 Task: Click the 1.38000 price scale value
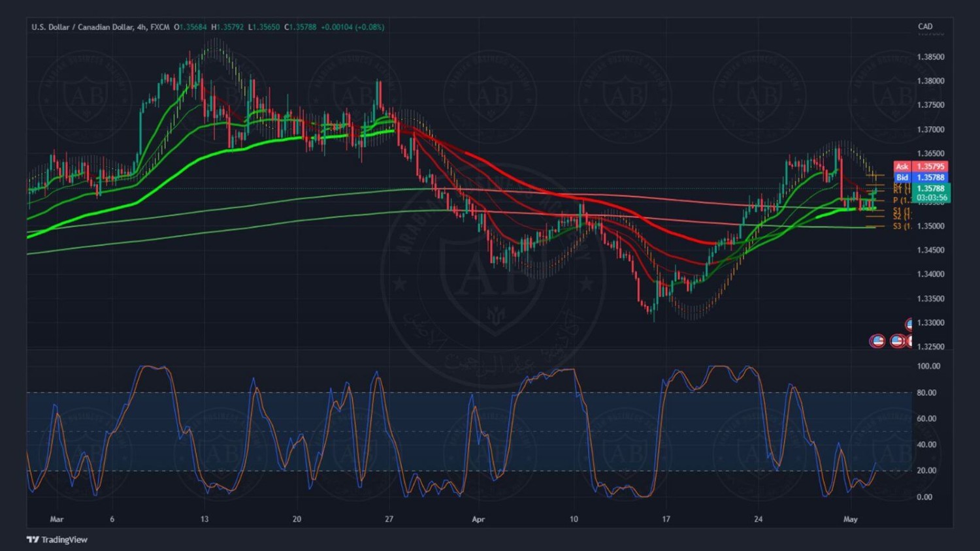(930, 81)
